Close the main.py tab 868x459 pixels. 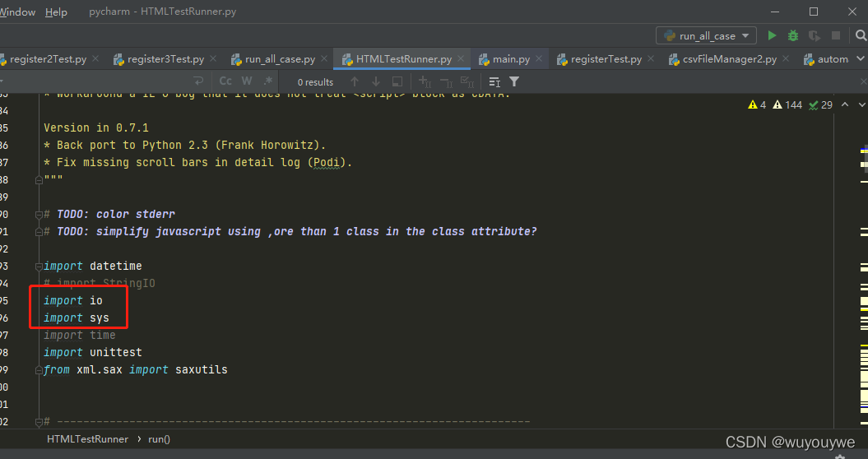(x=539, y=58)
